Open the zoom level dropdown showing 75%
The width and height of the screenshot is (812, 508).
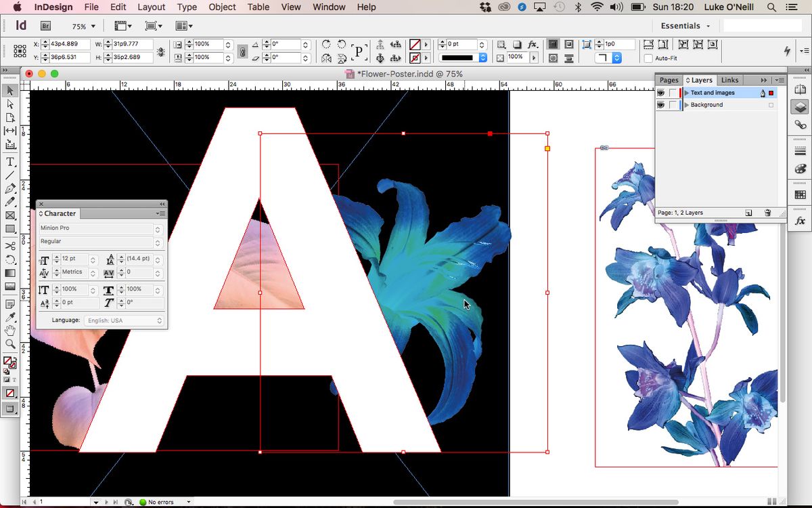click(83, 26)
